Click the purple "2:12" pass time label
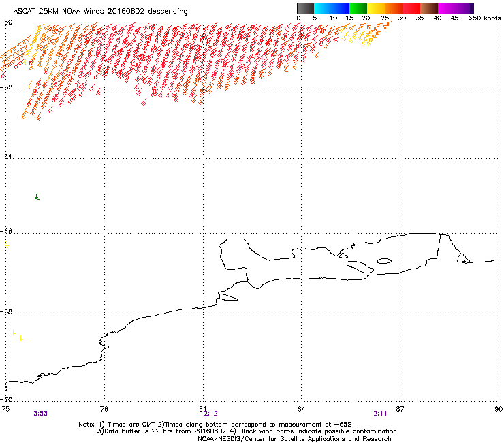This screenshot has height=443, width=504. (211, 414)
